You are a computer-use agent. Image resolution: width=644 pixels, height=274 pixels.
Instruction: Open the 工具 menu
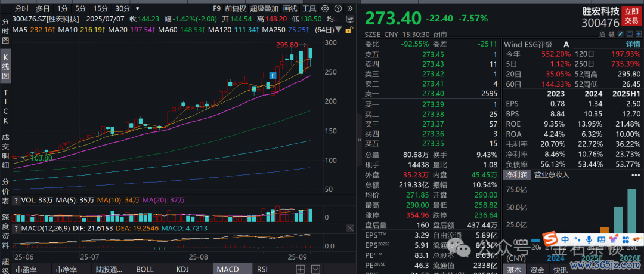309,8
